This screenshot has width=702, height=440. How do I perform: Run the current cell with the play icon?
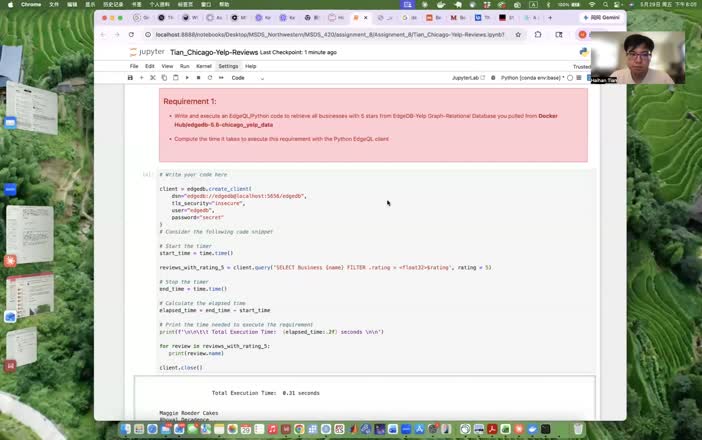click(x=187, y=78)
